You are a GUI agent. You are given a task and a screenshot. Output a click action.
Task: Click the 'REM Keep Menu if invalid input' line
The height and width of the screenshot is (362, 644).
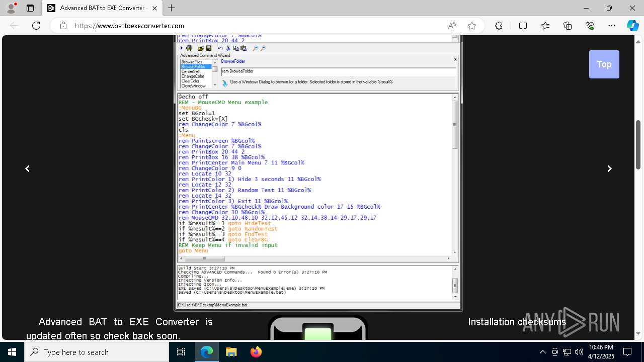coord(228,245)
